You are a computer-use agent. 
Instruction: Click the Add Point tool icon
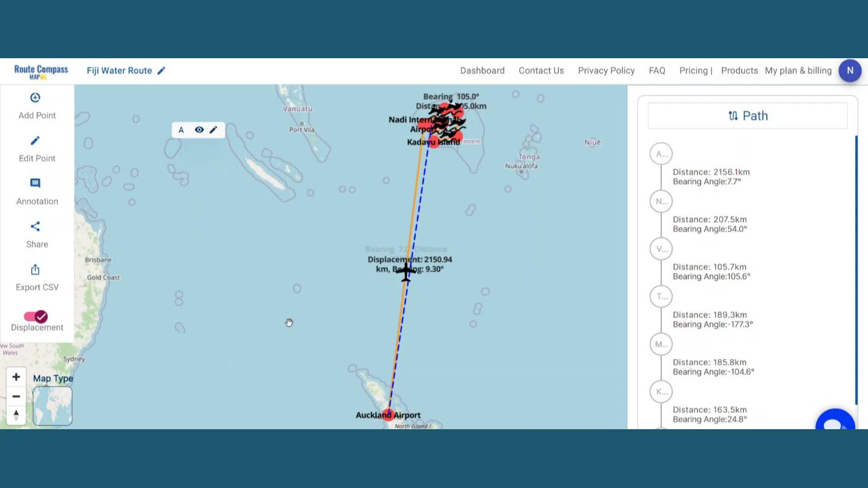point(35,98)
